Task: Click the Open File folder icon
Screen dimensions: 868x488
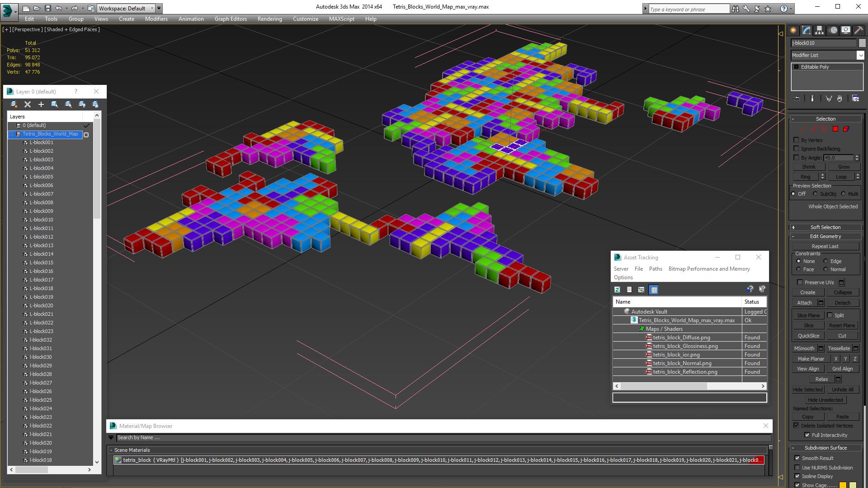Action: click(x=37, y=8)
